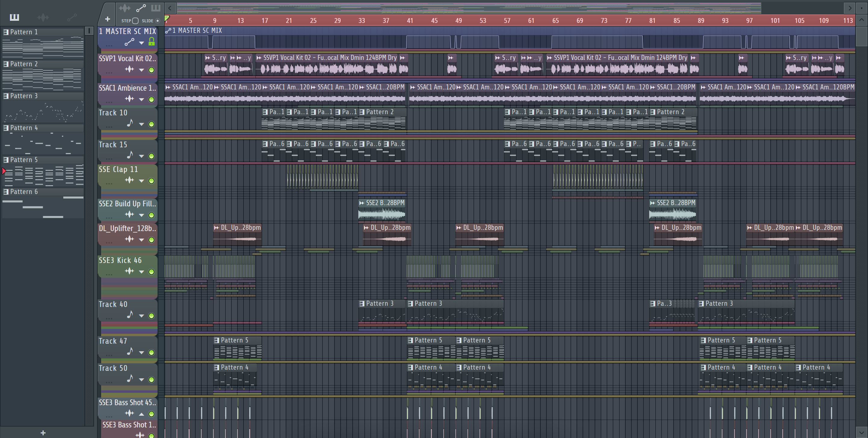Mute the SSE Clap 11 track
The height and width of the screenshot is (438, 868).
pos(152,181)
